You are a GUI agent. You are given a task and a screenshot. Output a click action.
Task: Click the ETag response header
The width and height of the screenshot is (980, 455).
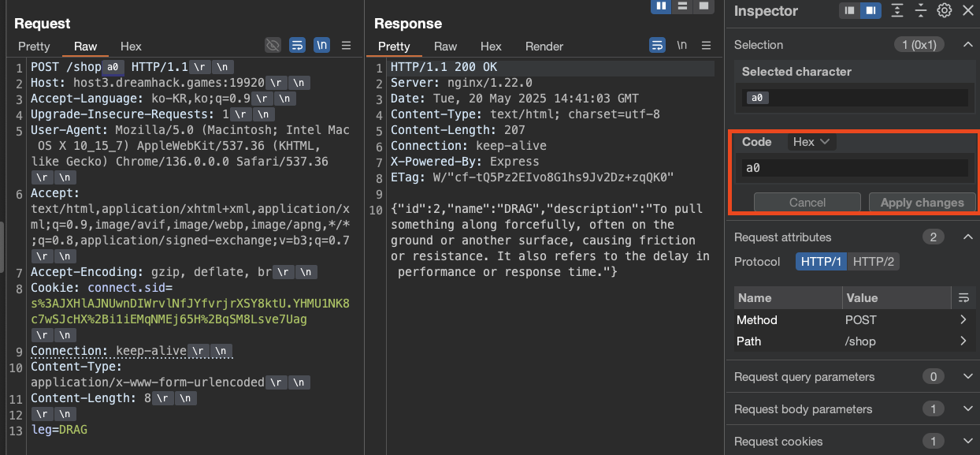(532, 177)
